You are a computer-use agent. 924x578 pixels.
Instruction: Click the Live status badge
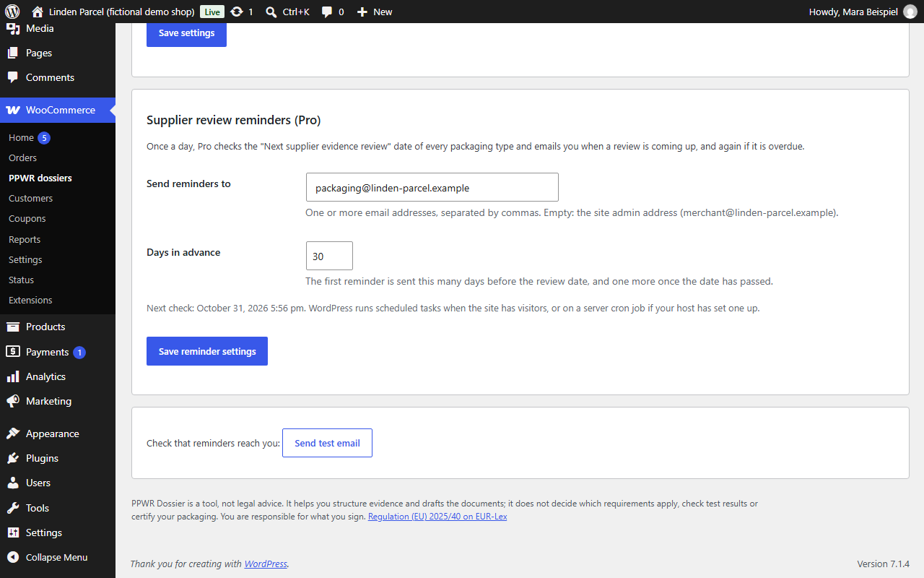click(x=212, y=12)
